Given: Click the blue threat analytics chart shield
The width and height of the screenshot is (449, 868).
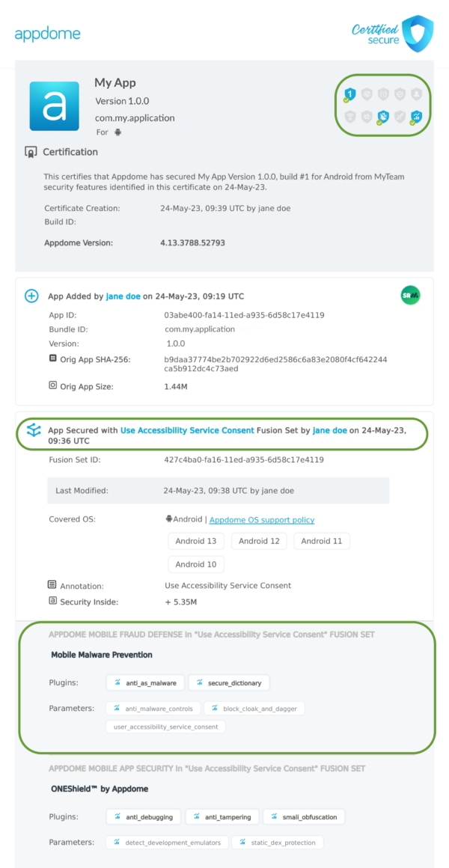Looking at the screenshot, I should [x=416, y=117].
